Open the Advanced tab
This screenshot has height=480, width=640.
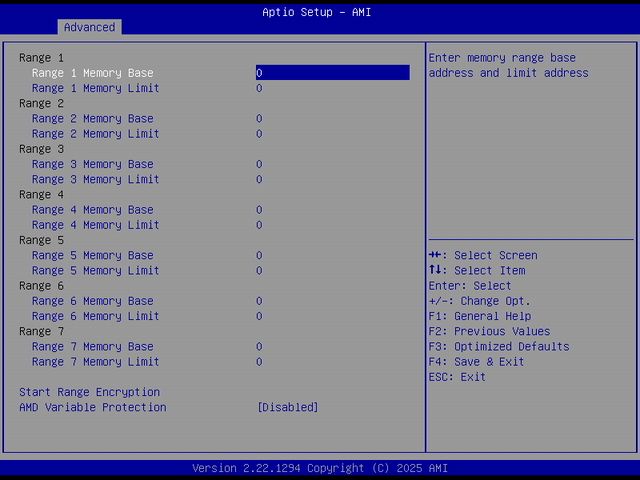point(89,27)
